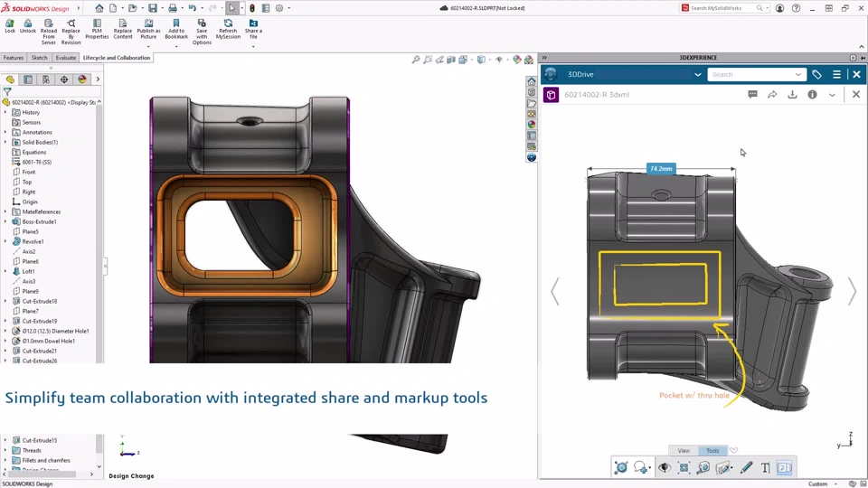Open the 3DDrive app chevron dropdown
Viewport: 868px width, 488px height.
(x=697, y=74)
